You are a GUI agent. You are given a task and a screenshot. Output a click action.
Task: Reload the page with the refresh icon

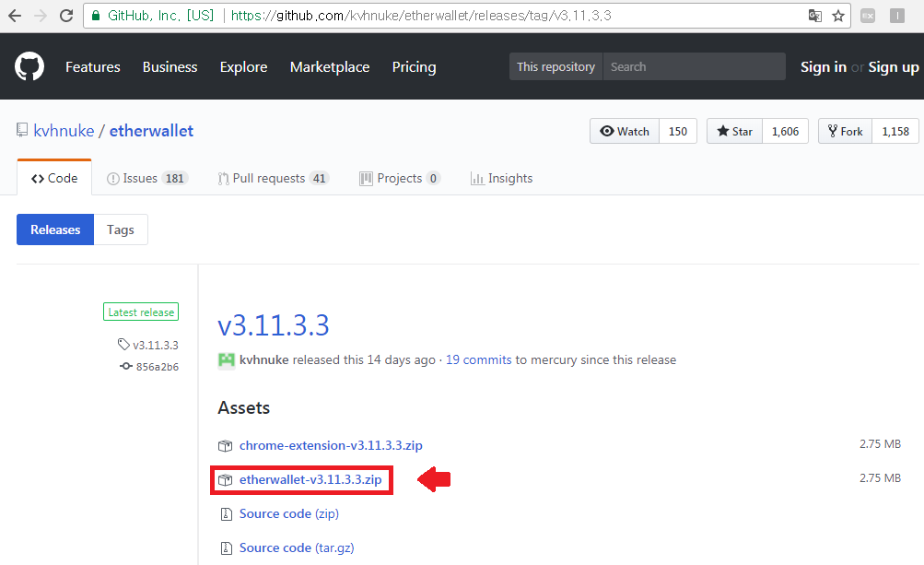(x=66, y=16)
